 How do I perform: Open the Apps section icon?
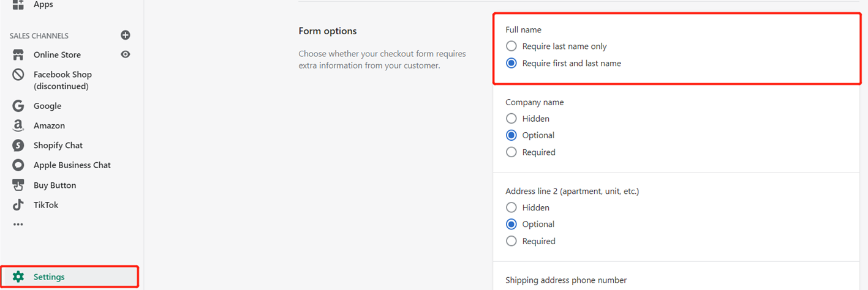(x=18, y=4)
